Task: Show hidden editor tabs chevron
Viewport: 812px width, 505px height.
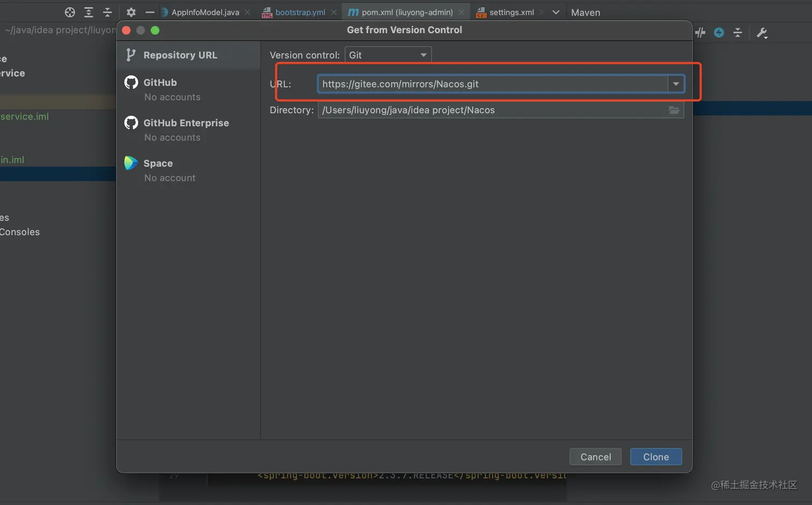Action: tap(556, 12)
